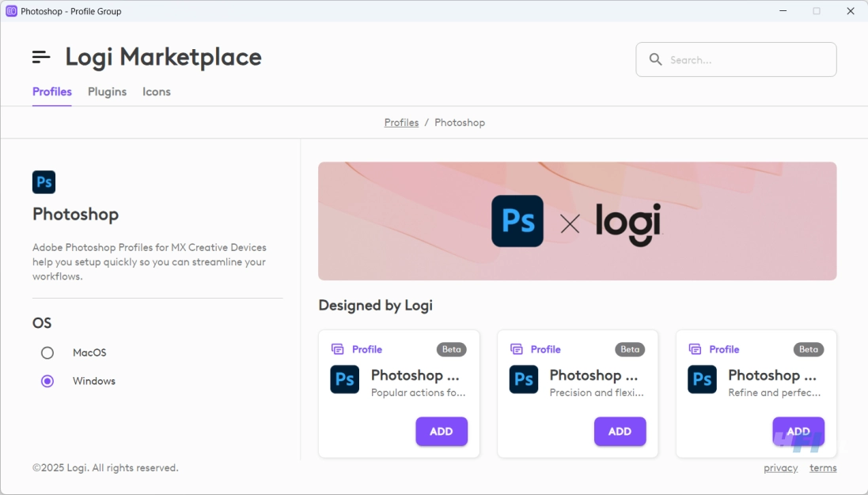The height and width of the screenshot is (495, 868).
Task: Open the terms link
Action: pyautogui.click(x=823, y=468)
